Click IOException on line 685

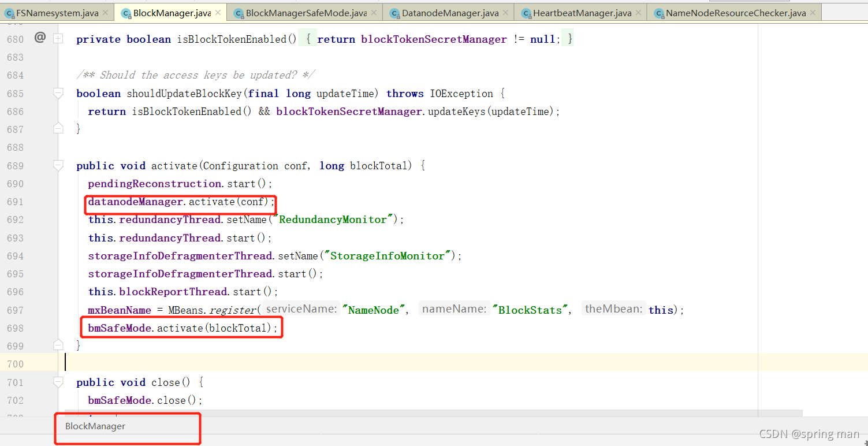point(461,94)
